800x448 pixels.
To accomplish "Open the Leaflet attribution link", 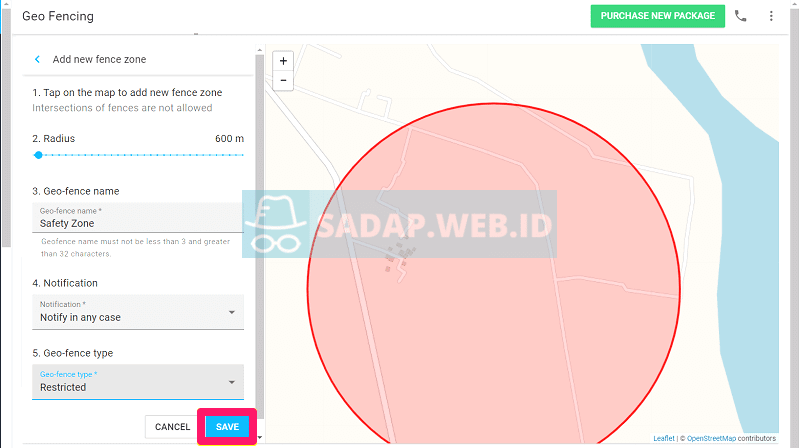I will 664,438.
